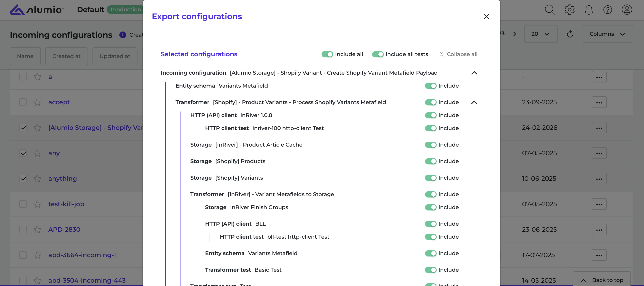Collapse the Process Shopify Variants Metafield transformer
The height and width of the screenshot is (286, 644).
(x=474, y=102)
